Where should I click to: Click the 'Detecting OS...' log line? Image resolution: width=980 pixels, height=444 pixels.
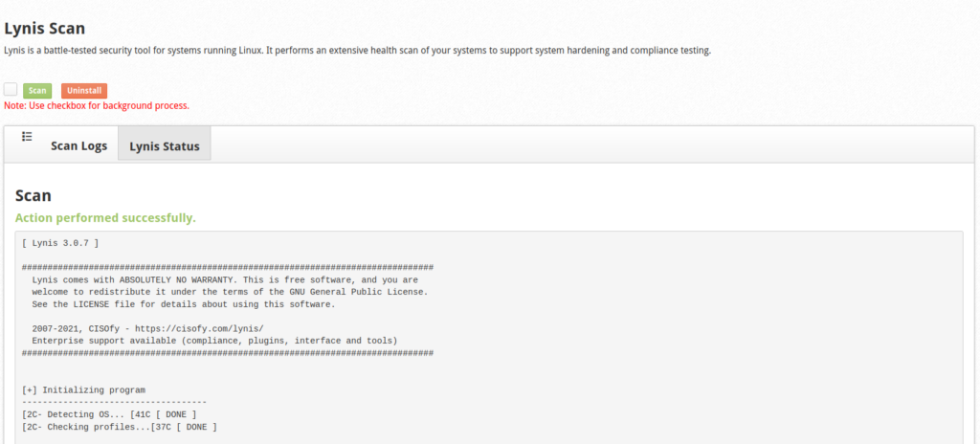(108, 414)
